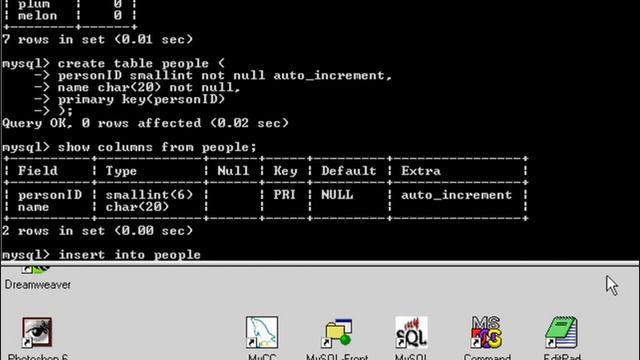Open the MySQL-Front shortcut icon
The image size is (640, 360).
(x=338, y=332)
